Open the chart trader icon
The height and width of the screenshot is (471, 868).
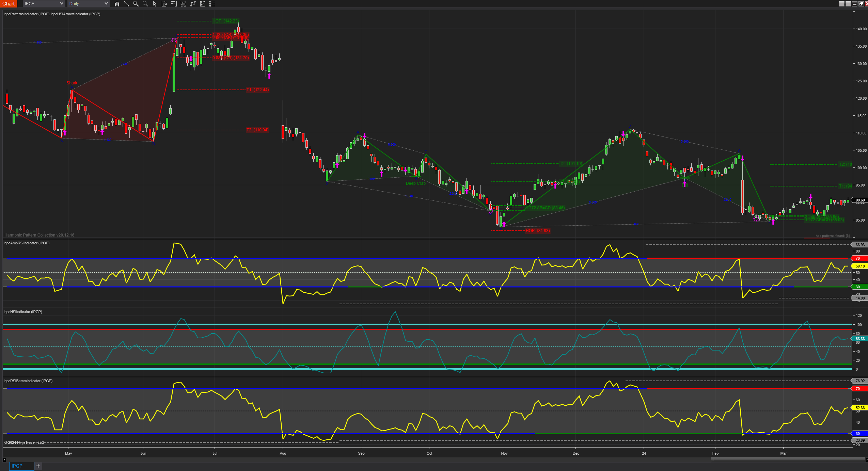pos(174,4)
